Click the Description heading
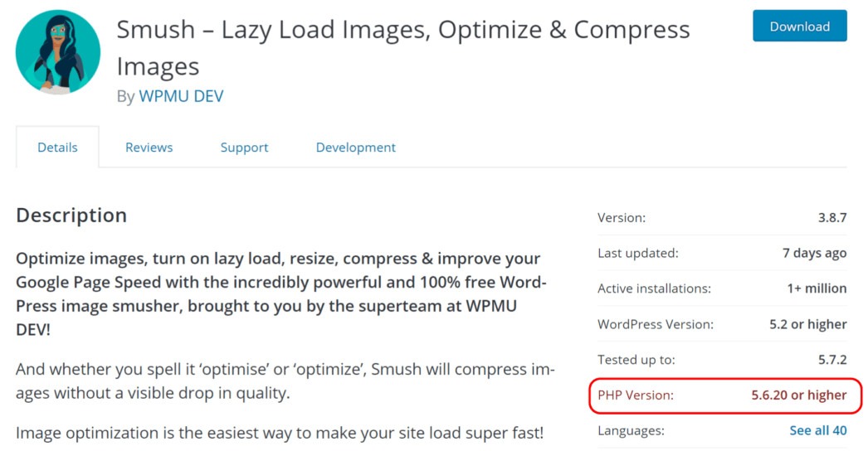The image size is (868, 451). coord(71,216)
